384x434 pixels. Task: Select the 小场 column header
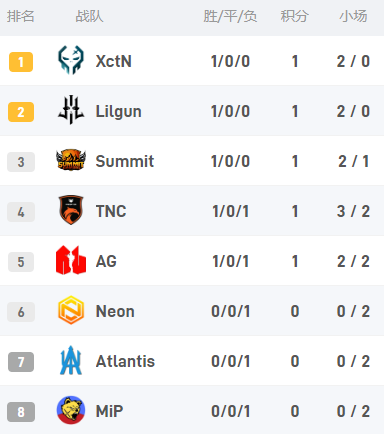353,16
